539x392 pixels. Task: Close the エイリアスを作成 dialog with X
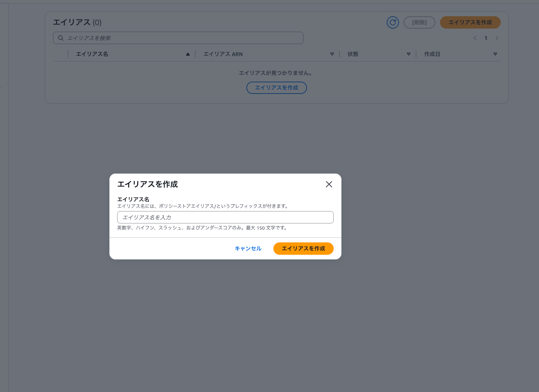pos(329,184)
